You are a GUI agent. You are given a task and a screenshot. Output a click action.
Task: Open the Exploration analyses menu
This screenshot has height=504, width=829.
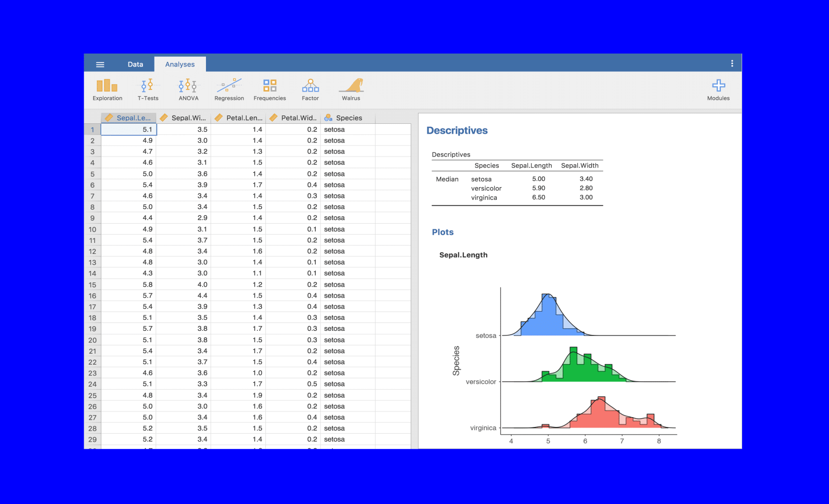pos(108,89)
